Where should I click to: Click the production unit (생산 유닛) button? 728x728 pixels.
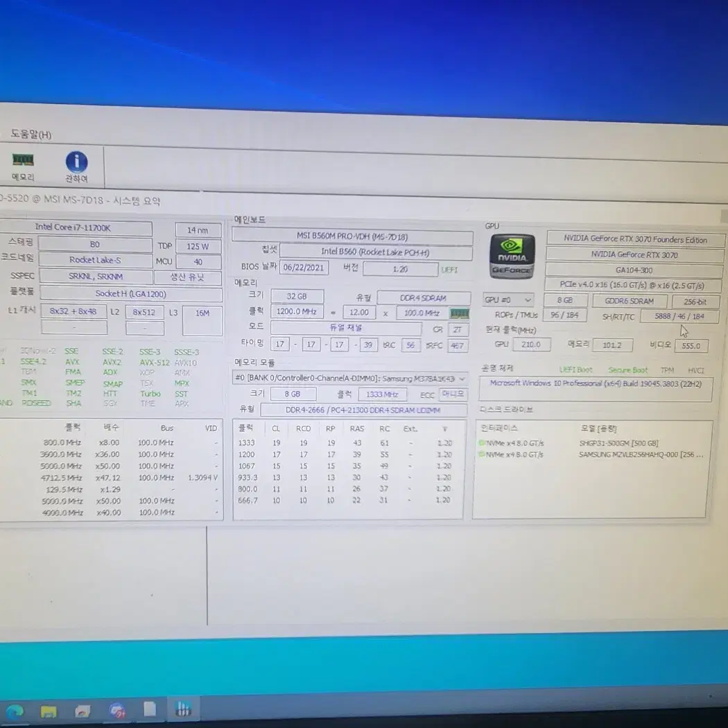click(187, 277)
